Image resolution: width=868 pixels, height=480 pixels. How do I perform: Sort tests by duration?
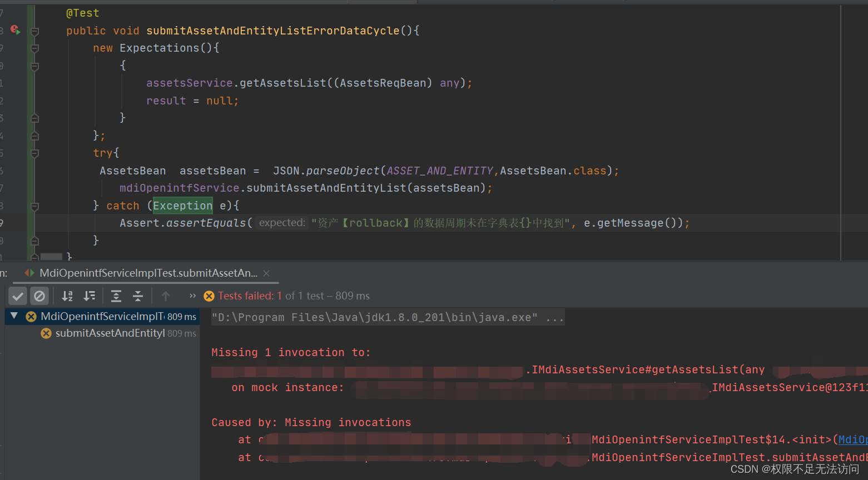(x=89, y=296)
